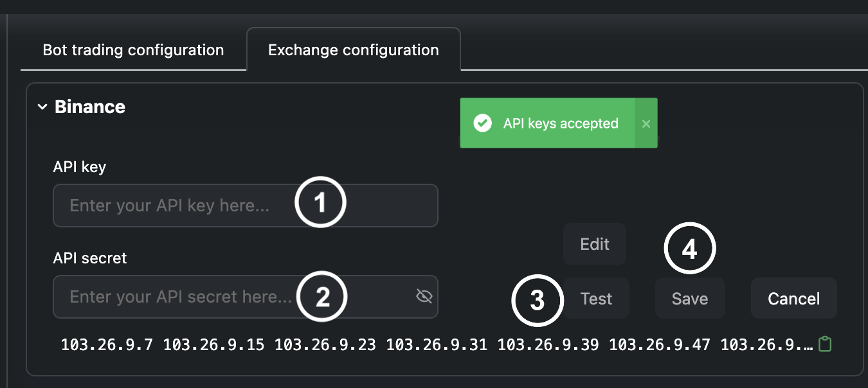Select IP address 103.26.9.31
The image size is (868, 388).
[x=437, y=345]
